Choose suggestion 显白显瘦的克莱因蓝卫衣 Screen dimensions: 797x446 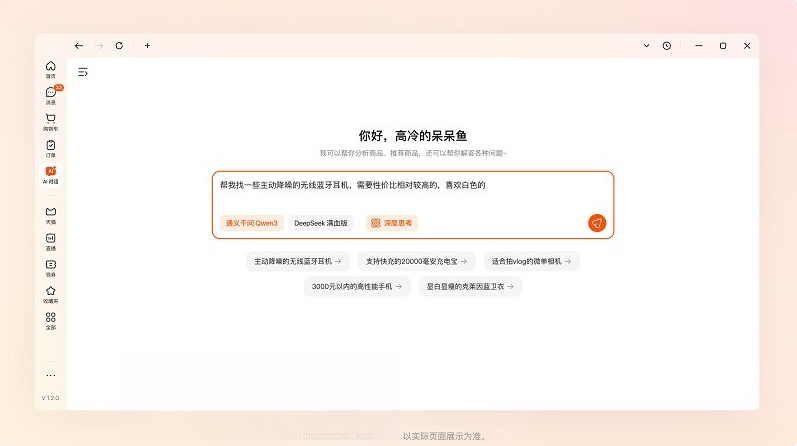[x=470, y=287]
